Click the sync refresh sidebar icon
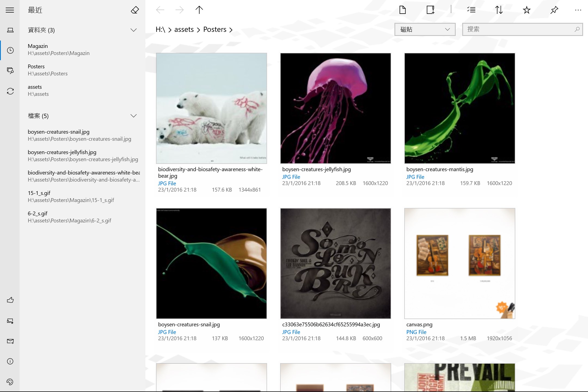588x392 pixels. [10, 91]
